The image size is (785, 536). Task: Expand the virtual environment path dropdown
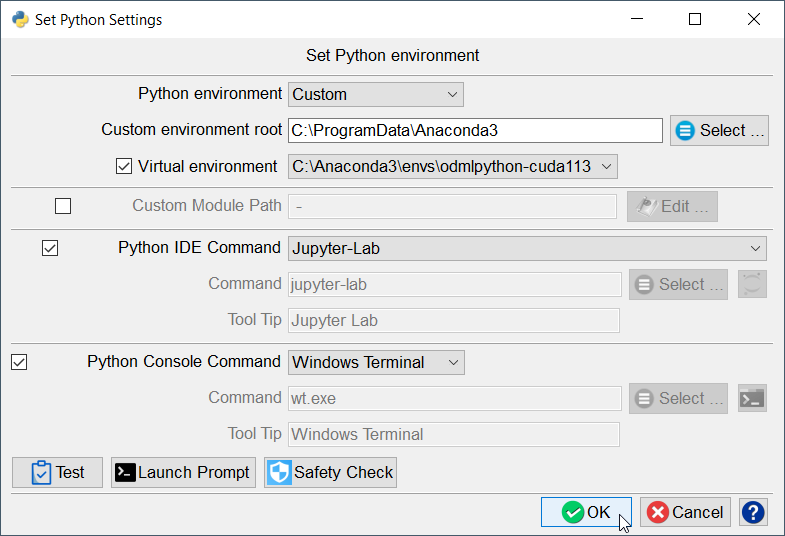pyautogui.click(x=452, y=166)
